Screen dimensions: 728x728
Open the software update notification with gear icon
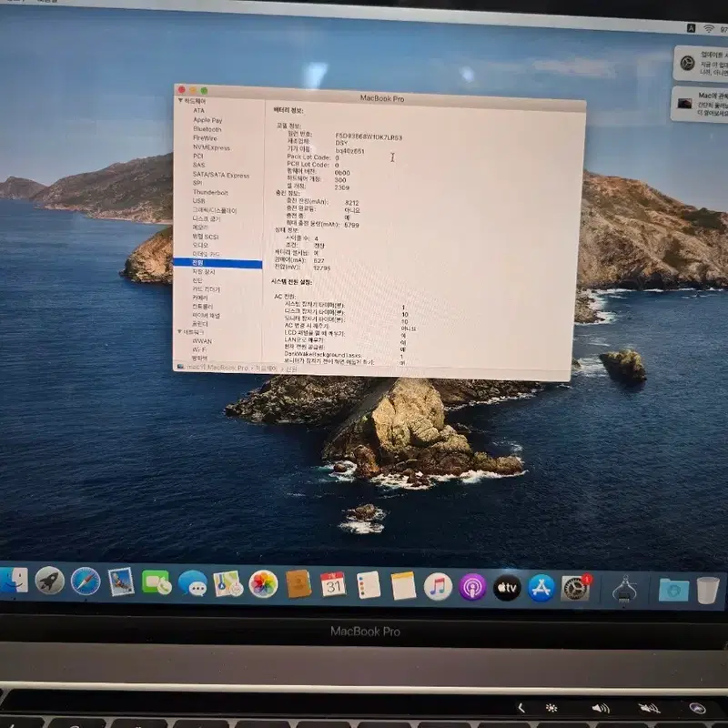pos(701,63)
